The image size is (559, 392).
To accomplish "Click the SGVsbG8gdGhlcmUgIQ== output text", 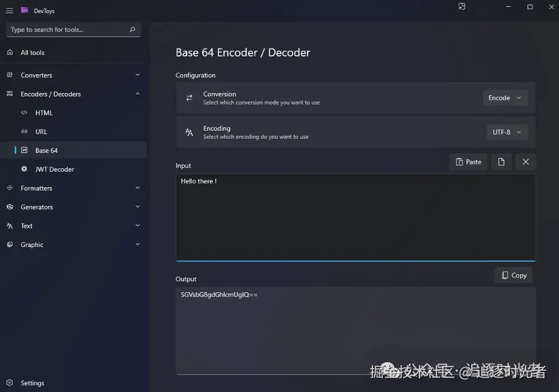I will pyautogui.click(x=219, y=294).
